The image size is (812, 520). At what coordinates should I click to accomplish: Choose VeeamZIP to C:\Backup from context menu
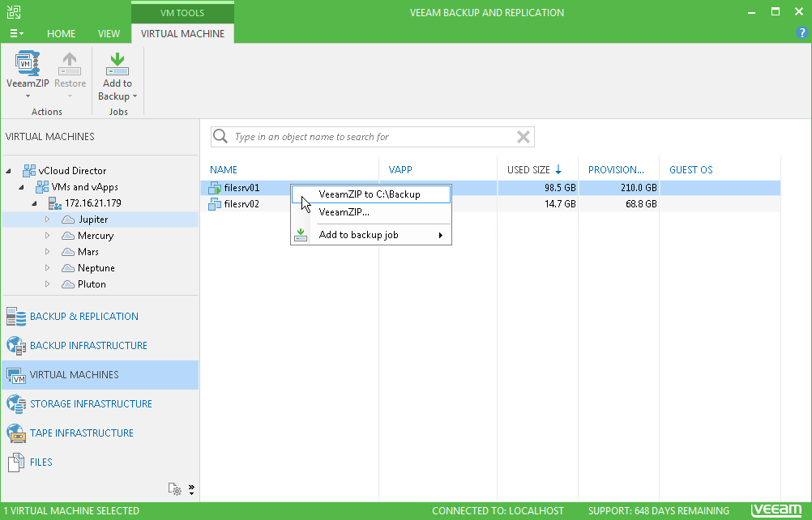click(370, 194)
